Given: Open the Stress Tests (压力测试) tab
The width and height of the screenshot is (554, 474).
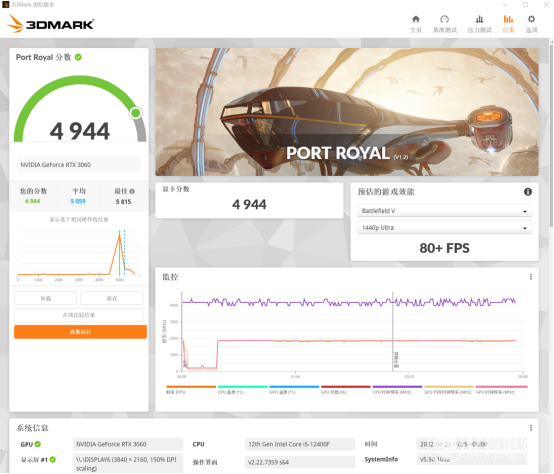Looking at the screenshot, I should (479, 24).
